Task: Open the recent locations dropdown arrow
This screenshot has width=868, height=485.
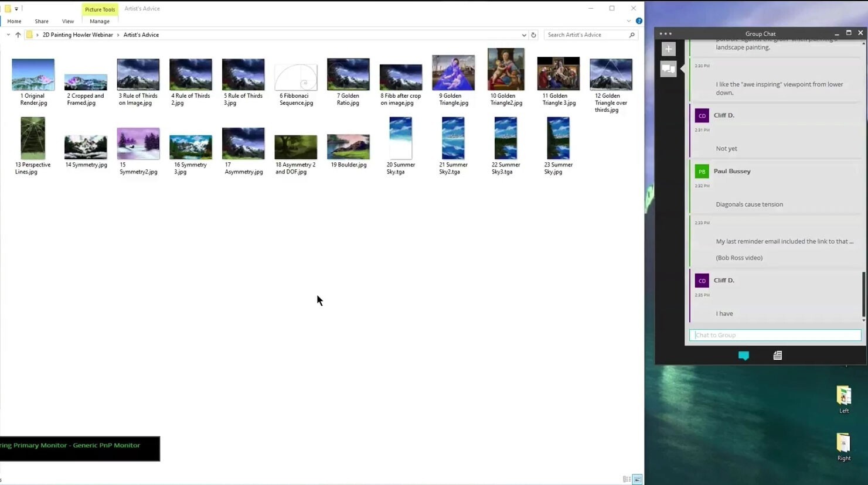Action: [x=8, y=35]
